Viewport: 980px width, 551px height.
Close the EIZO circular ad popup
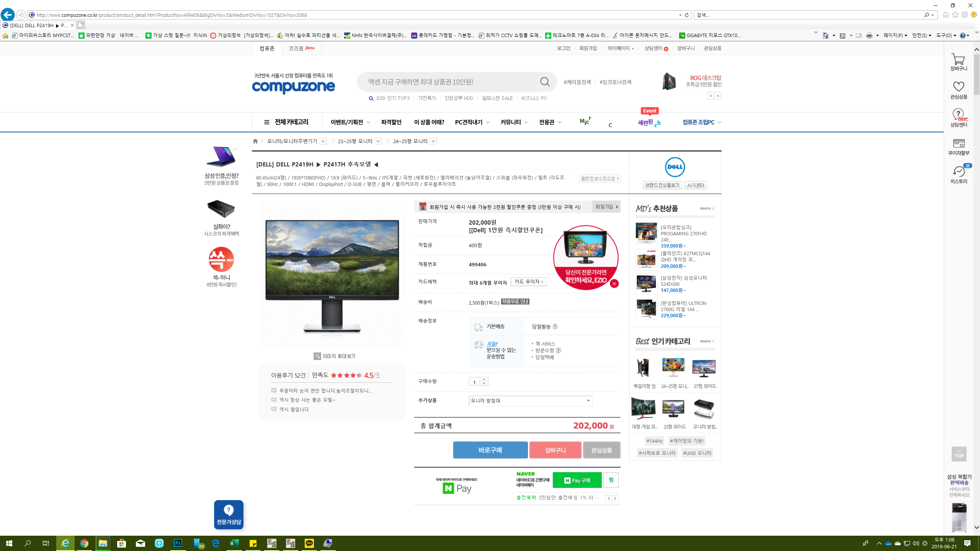[614, 284]
